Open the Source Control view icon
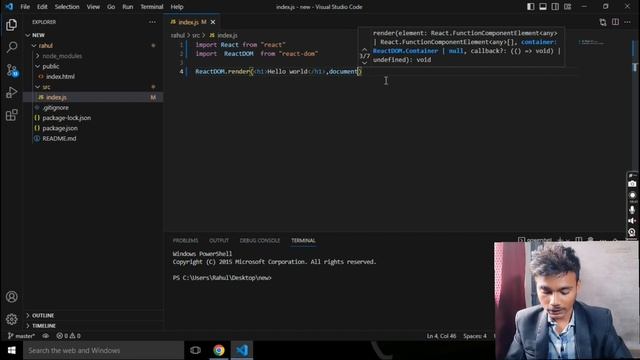 coord(12,70)
